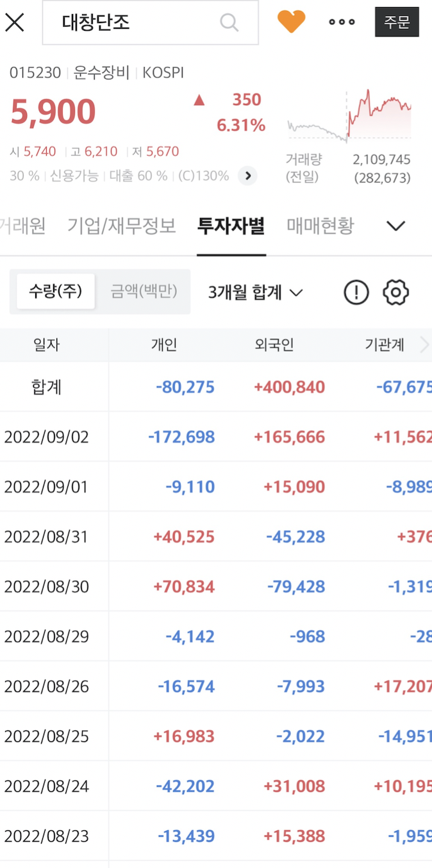This screenshot has height=868, width=432.
Task: Switch to the 매매현황 tab
Action: [320, 226]
